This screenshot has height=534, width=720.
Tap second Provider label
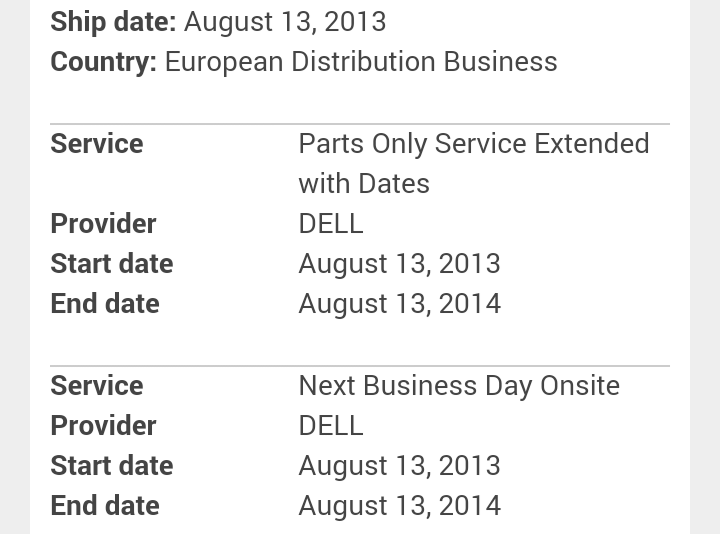pos(103,426)
